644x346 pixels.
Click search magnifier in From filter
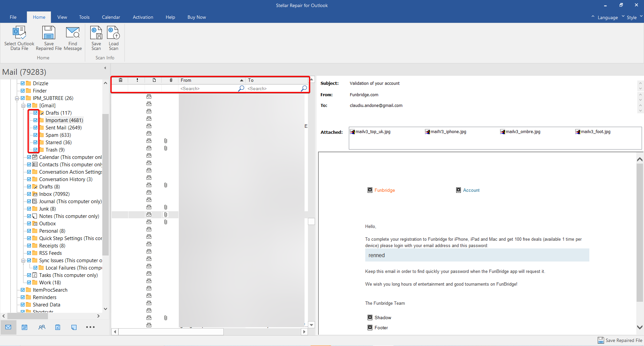pyautogui.click(x=241, y=89)
